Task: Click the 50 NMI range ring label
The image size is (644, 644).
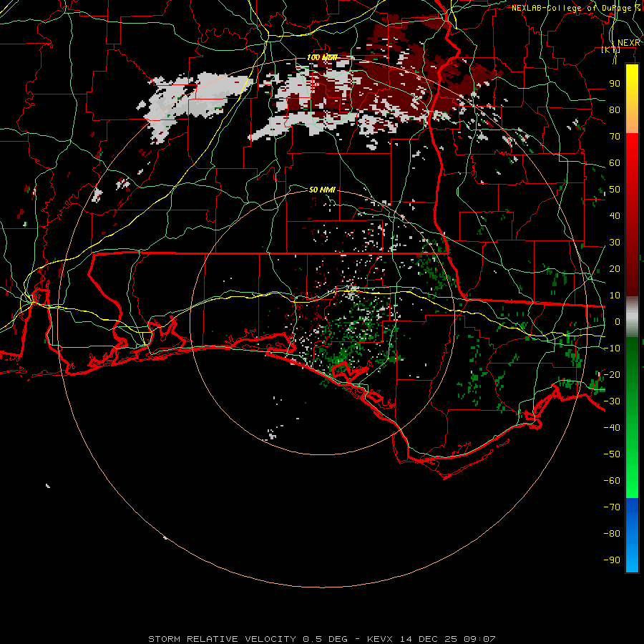Action: pos(322,190)
